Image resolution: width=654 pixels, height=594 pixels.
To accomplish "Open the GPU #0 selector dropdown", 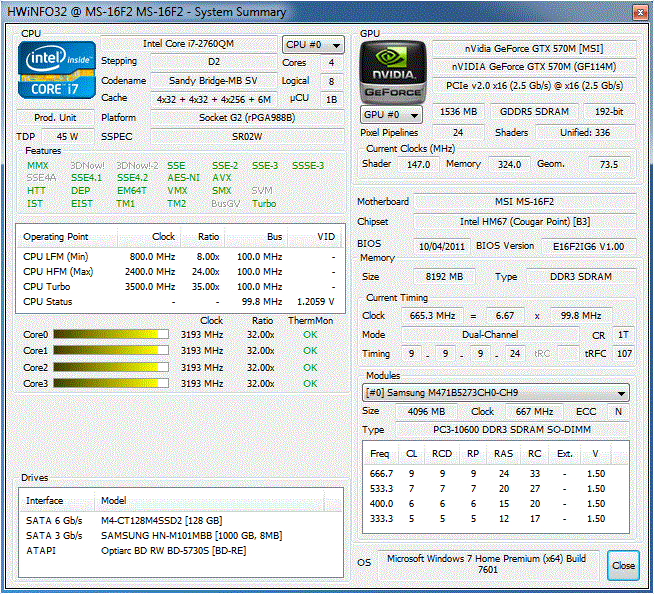I will coord(391,114).
